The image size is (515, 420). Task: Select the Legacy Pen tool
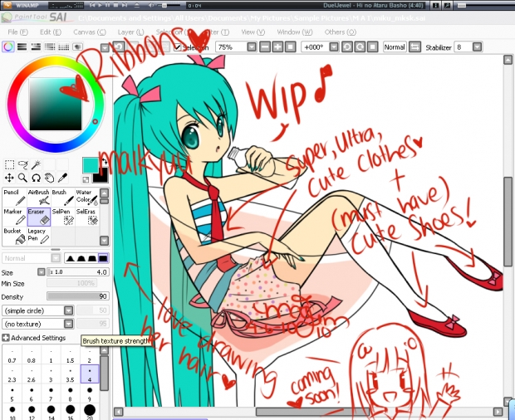pyautogui.click(x=38, y=237)
